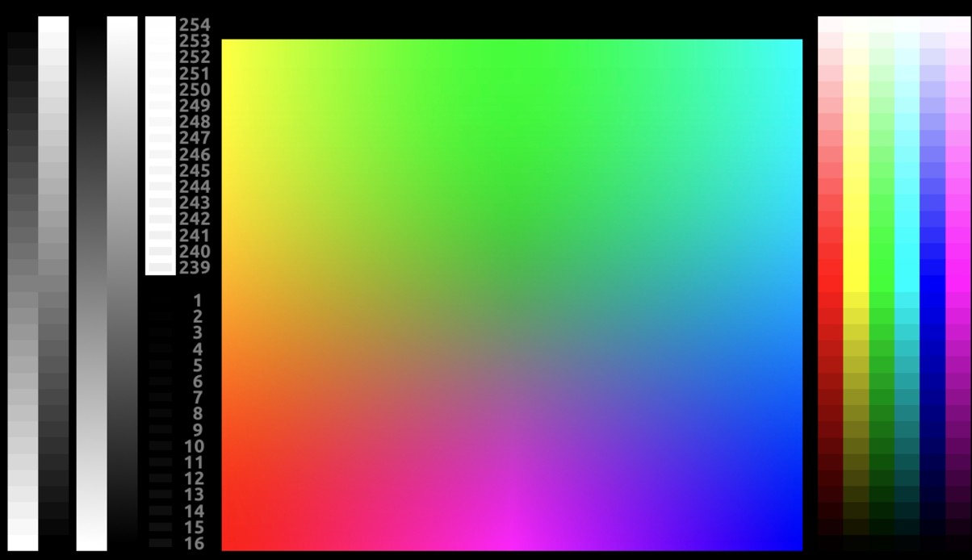Viewport: 972px width, 560px height.
Task: Click the white bar beside the 247 label
Action: point(161,138)
